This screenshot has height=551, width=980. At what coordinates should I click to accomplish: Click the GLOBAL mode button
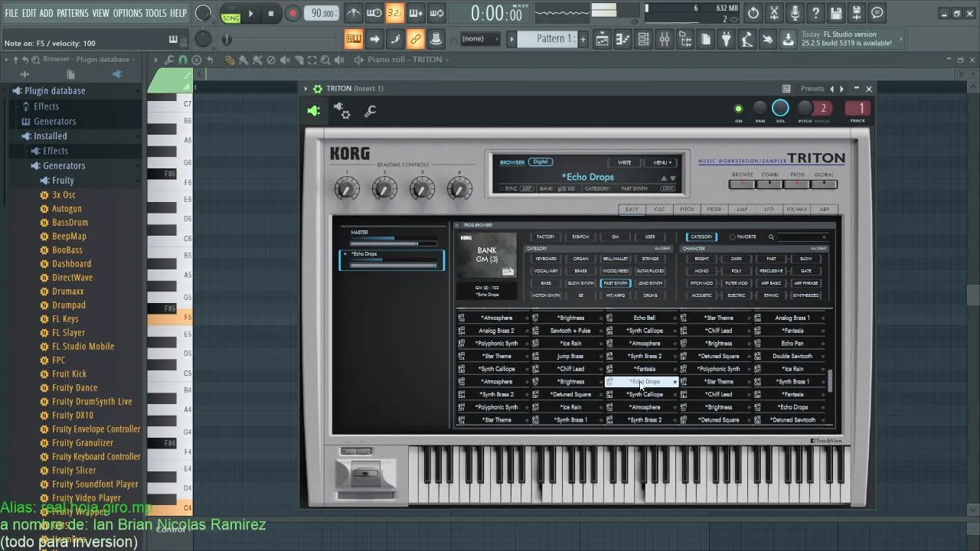point(824,184)
